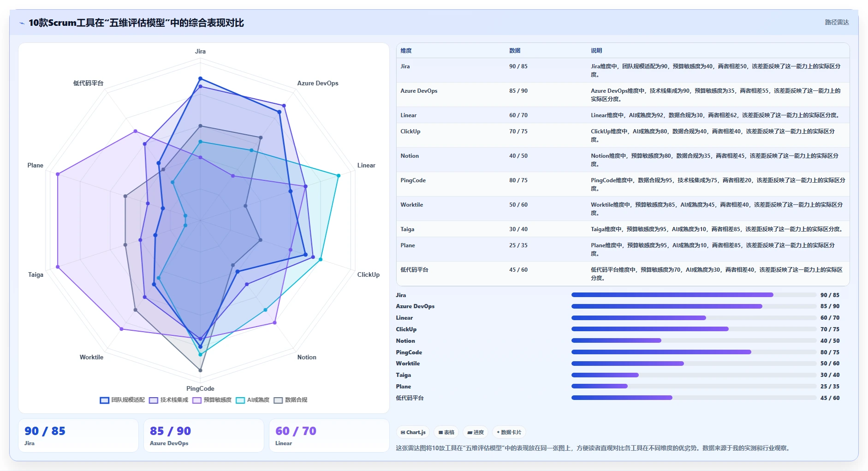This screenshot has width=868, height=471.
Task: Click the 25 / 35 value in Plane table row
Action: [x=518, y=245]
